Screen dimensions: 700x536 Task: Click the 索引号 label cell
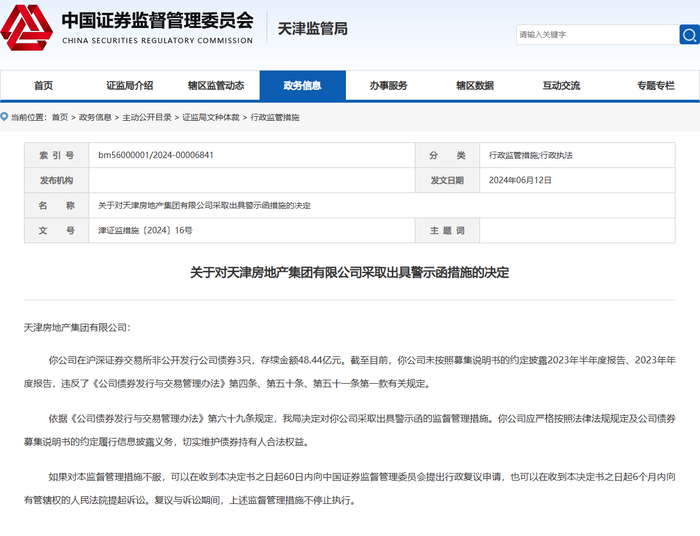click(56, 155)
